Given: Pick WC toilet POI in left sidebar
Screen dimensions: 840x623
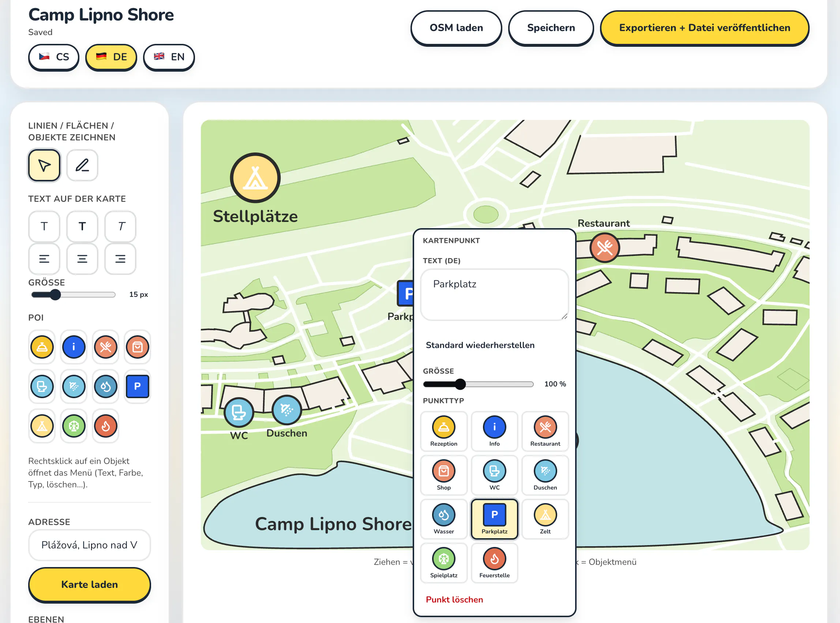Looking at the screenshot, I should click(42, 386).
